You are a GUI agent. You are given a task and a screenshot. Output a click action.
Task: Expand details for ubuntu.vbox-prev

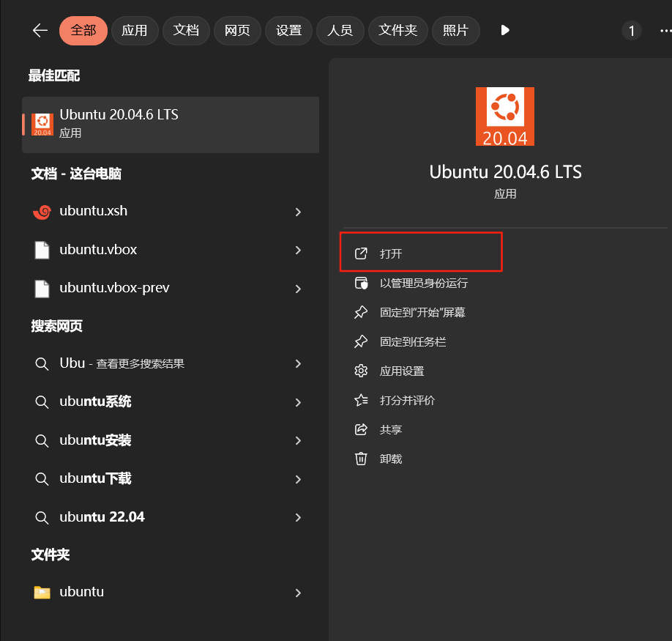click(298, 289)
